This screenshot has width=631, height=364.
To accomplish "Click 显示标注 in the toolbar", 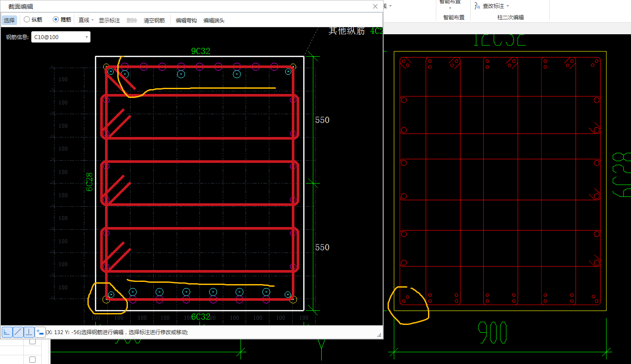I will [109, 20].
